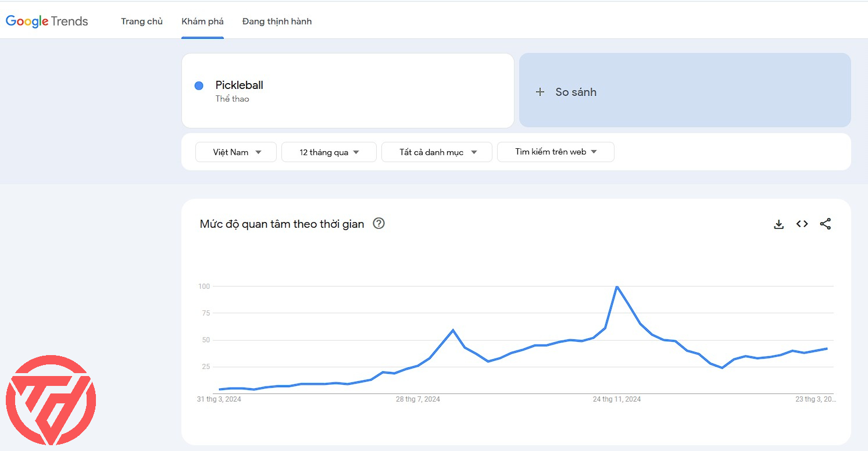
Task: Click the help icon beside chart title
Action: [x=379, y=223]
